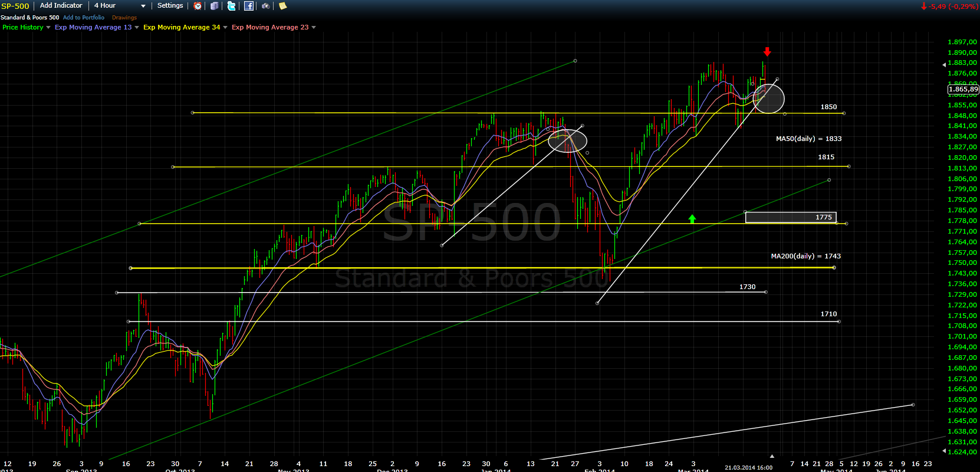Share chart via Twitter icon
The image size is (980, 472).
[x=232, y=6]
